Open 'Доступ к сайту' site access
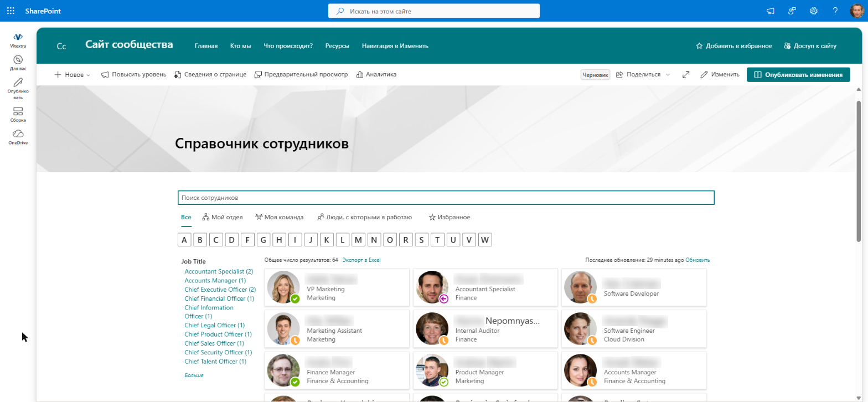Screen dimensions: 868x402 [810, 46]
